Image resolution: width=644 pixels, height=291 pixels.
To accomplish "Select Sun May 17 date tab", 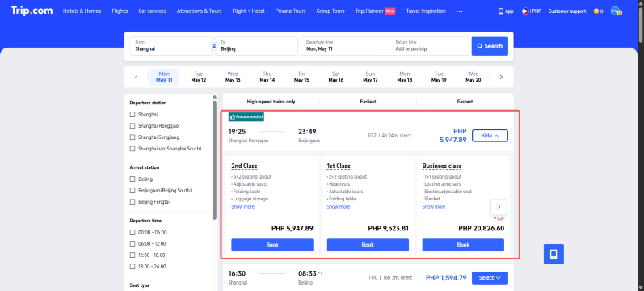I will click(370, 77).
